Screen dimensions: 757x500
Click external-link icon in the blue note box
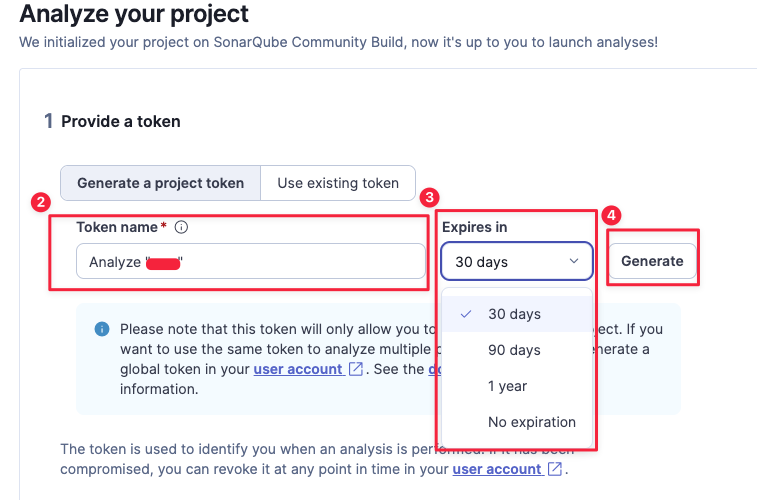(x=355, y=369)
